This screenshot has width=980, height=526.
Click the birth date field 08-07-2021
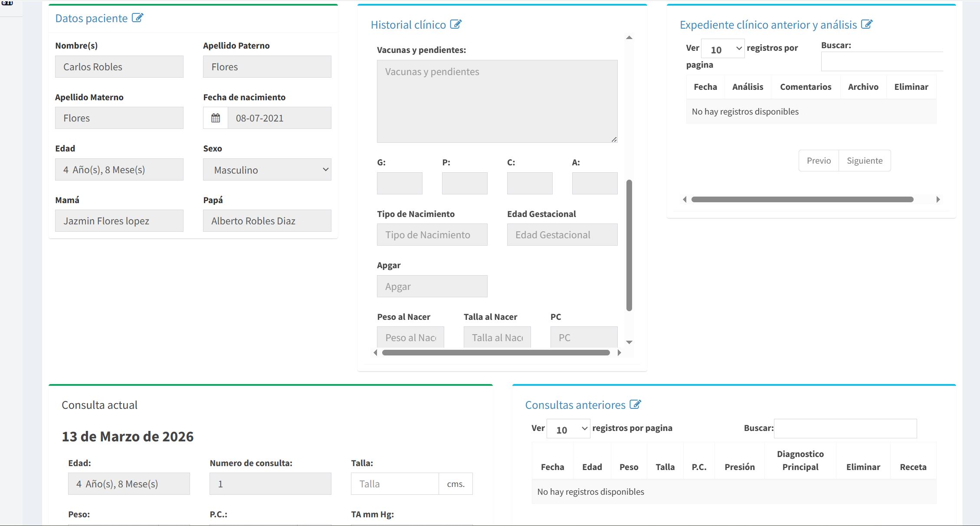pos(280,118)
